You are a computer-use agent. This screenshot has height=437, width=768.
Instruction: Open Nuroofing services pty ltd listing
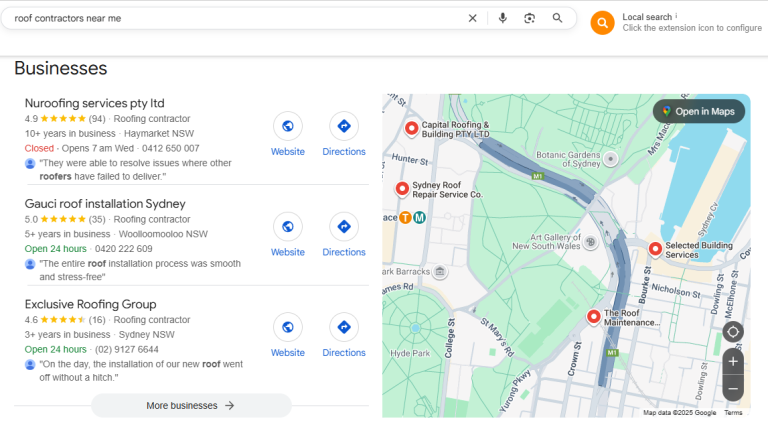click(x=94, y=103)
